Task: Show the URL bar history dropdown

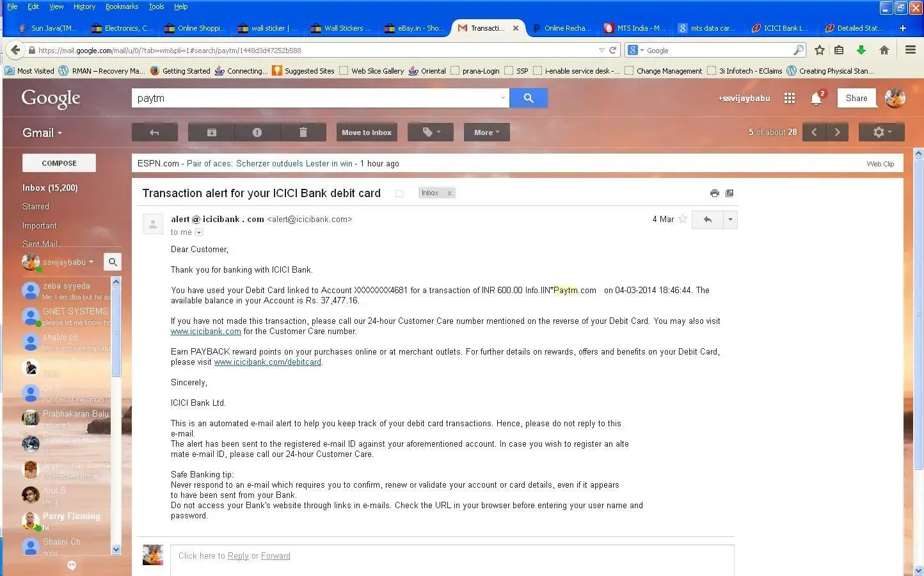Action: pos(601,50)
